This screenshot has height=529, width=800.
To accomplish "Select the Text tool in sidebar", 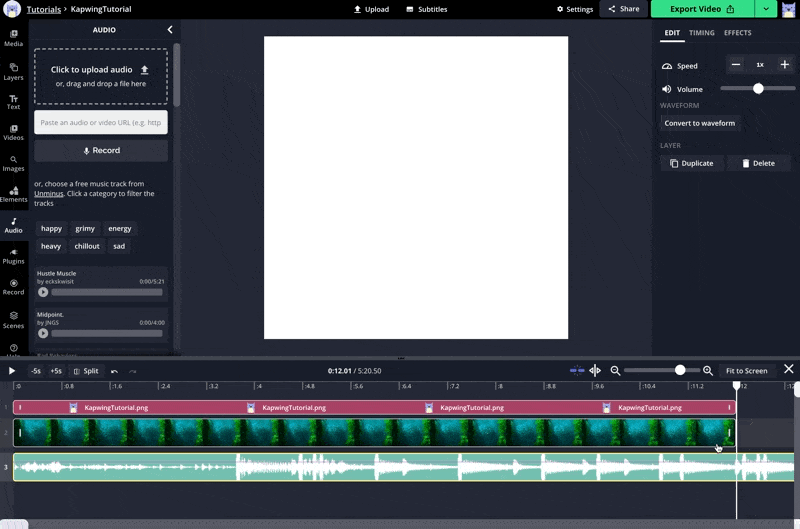I will pos(13,101).
